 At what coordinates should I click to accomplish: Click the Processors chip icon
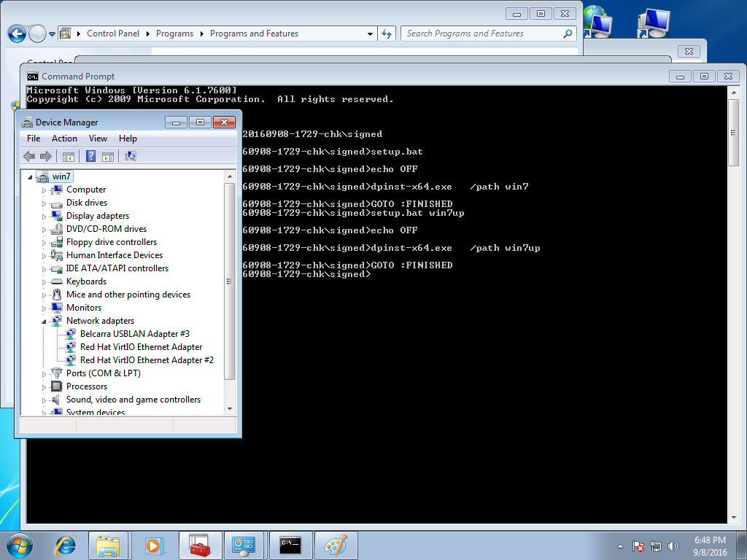[x=57, y=386]
